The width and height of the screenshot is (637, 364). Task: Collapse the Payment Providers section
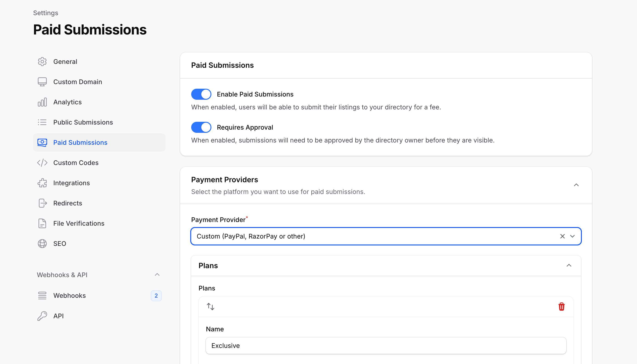click(x=576, y=185)
